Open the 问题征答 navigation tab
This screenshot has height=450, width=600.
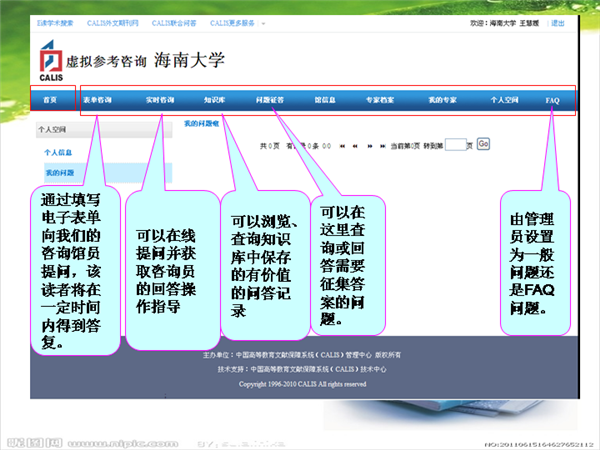click(x=270, y=100)
